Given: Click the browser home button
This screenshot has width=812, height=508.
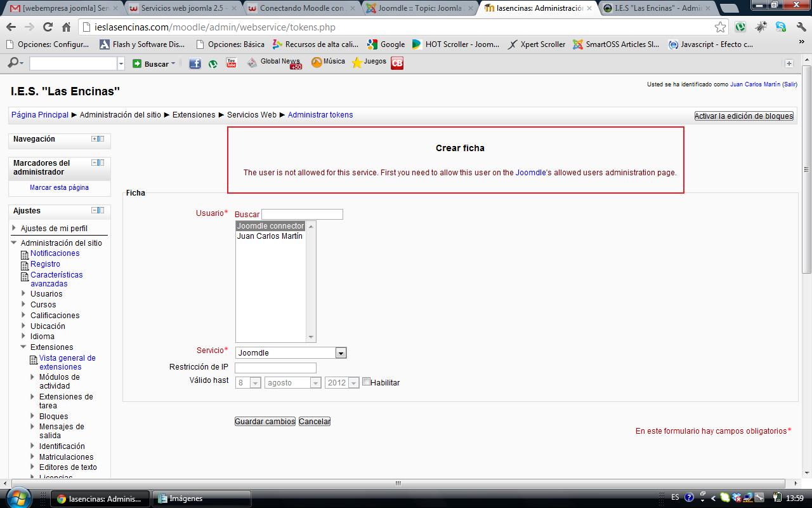Looking at the screenshot, I should tap(66, 27).
